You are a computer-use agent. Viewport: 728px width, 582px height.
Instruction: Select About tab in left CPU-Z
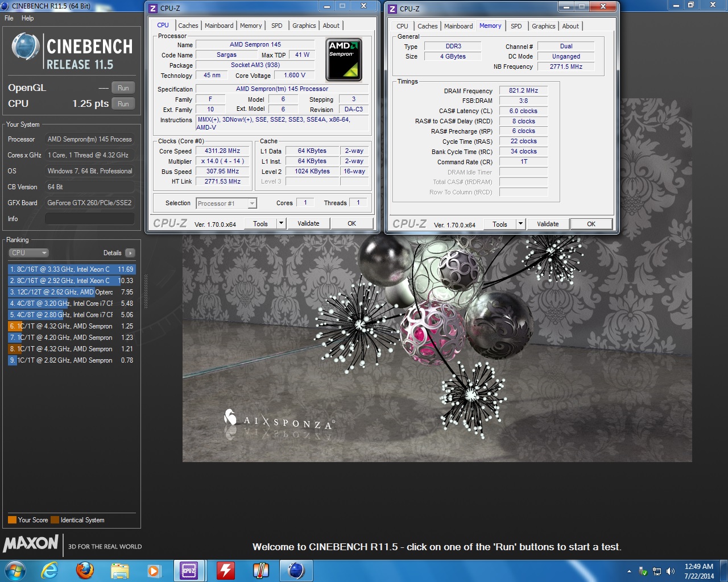(x=331, y=26)
